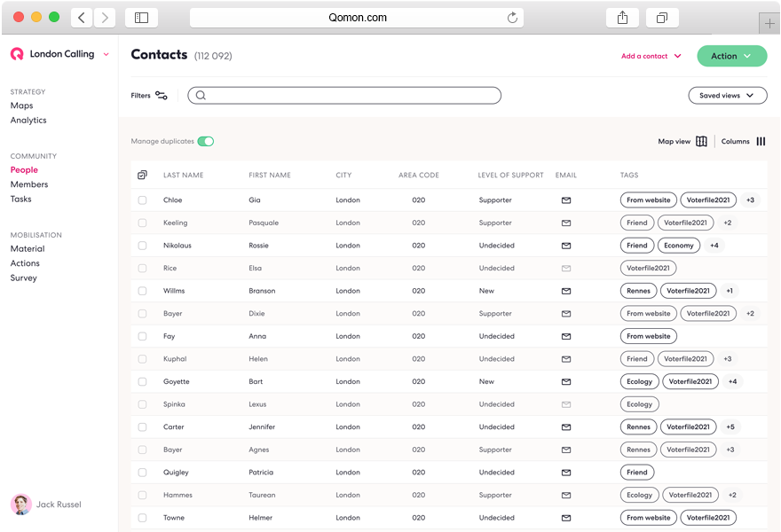
Task: Select the checkbox for Nikolaus Rossie
Action: point(142,246)
